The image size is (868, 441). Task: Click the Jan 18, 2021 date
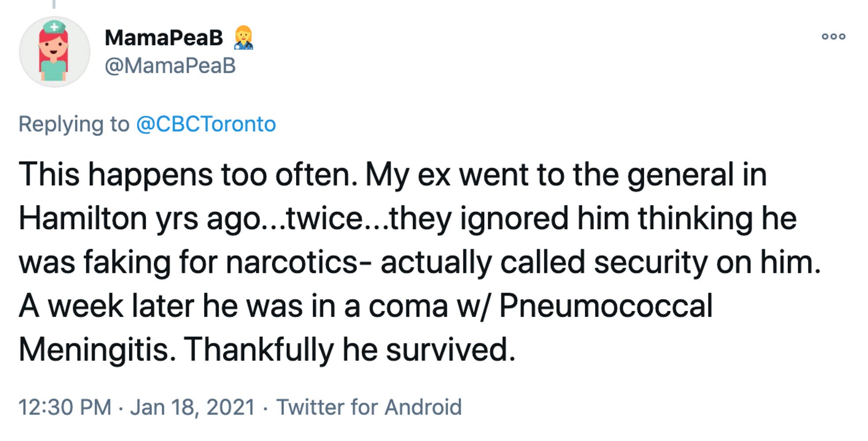pos(193,407)
